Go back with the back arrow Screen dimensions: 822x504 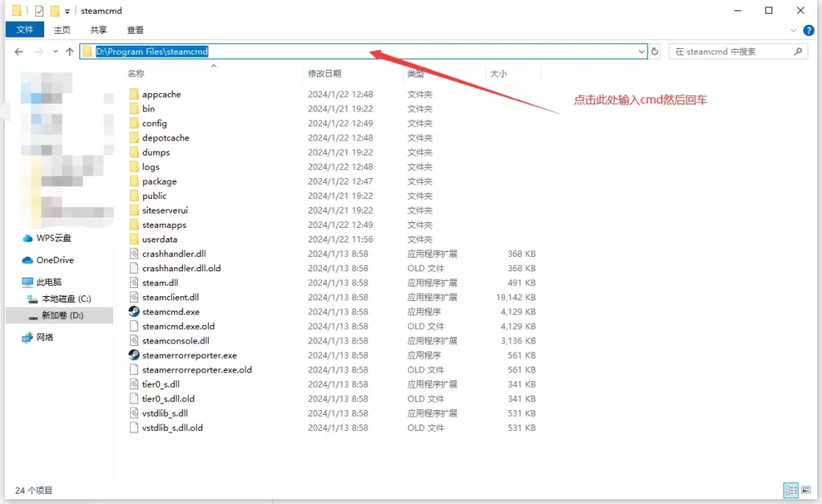click(19, 51)
